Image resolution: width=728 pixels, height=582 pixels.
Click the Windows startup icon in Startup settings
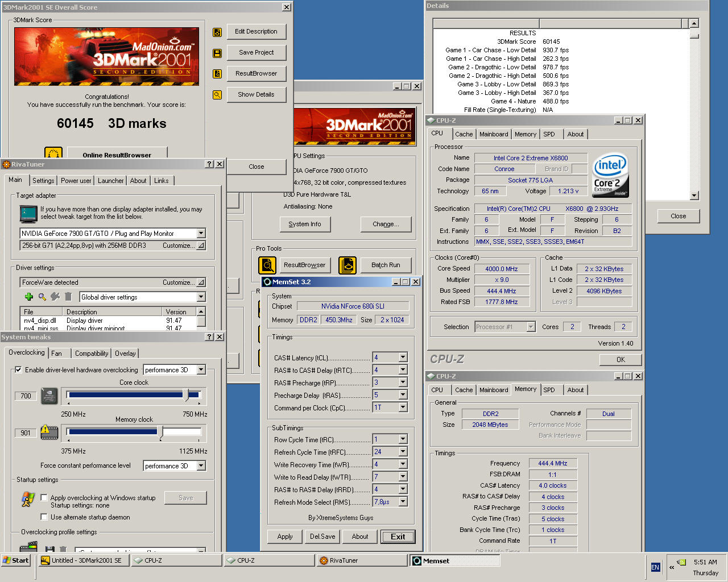coord(27,500)
